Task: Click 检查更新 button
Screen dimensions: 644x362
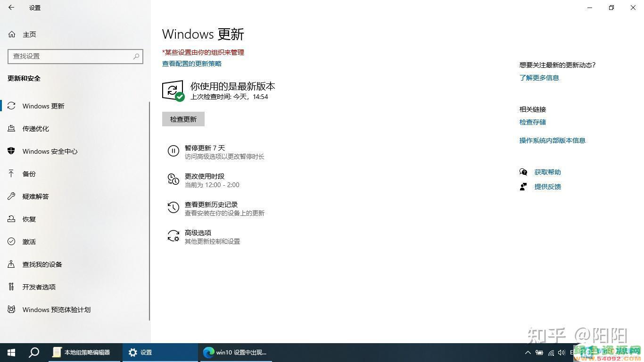Action: [183, 119]
